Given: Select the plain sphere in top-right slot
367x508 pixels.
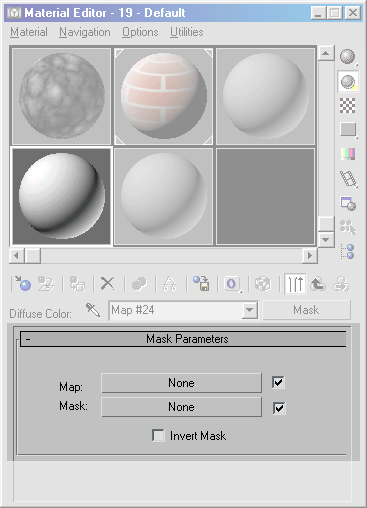Looking at the screenshot, I should click(x=266, y=96).
